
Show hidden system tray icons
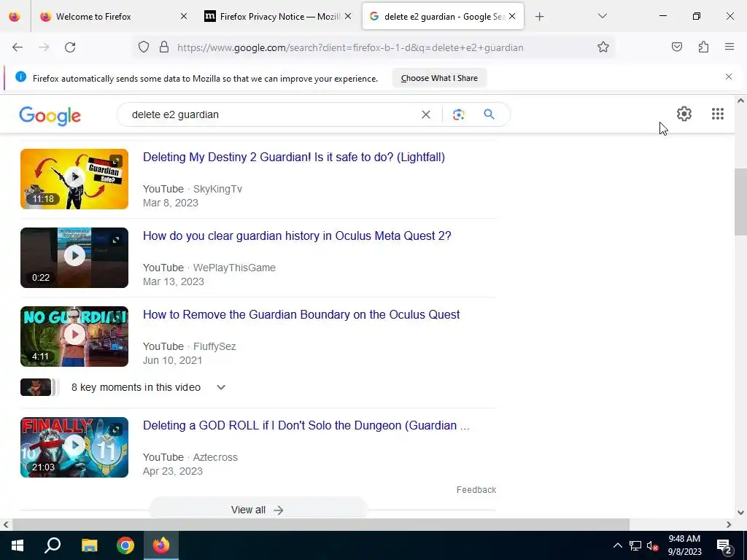[617, 545]
